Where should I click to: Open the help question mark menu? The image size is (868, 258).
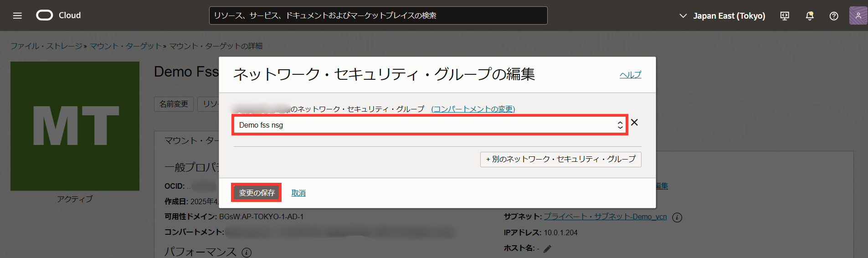tap(834, 16)
